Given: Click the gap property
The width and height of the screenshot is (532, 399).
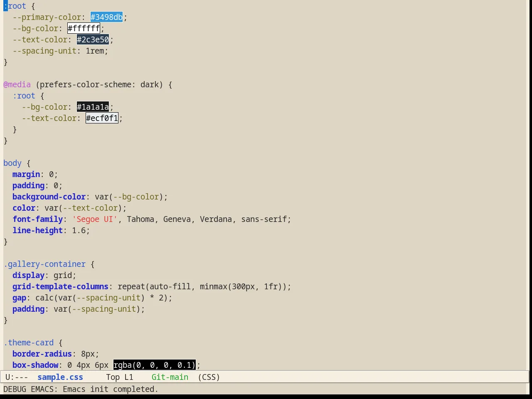Looking at the screenshot, I should tap(19, 298).
